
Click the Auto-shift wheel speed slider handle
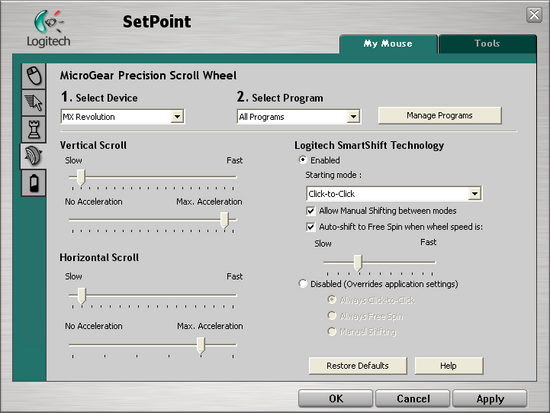[x=358, y=263]
